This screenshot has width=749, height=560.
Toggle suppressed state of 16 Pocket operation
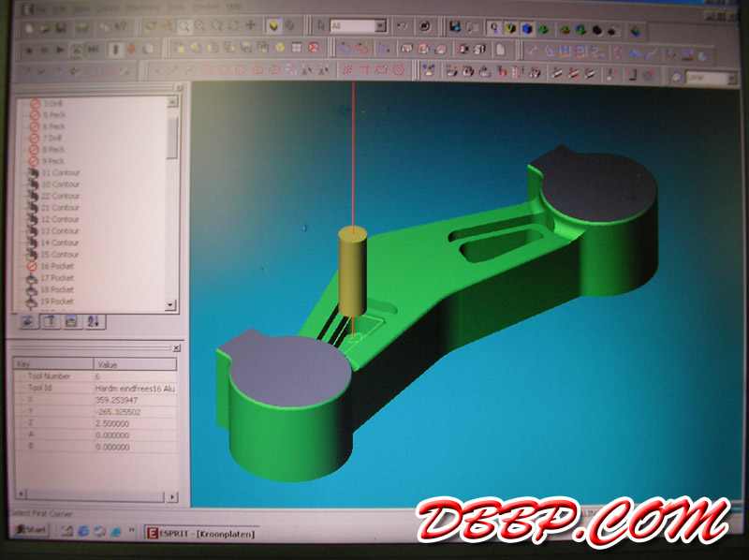35,267
